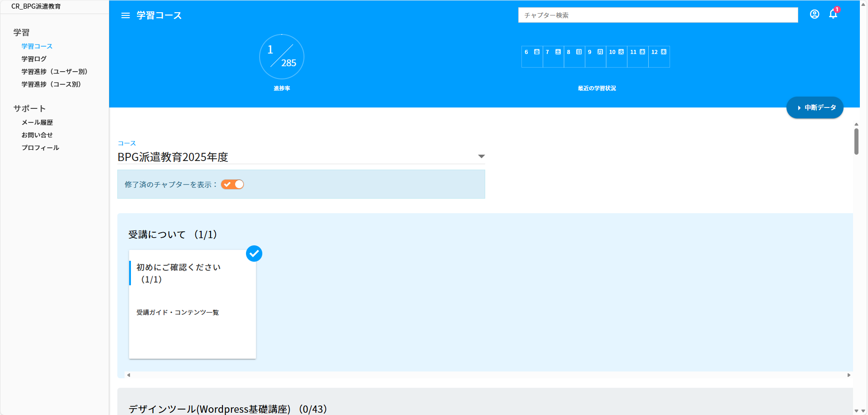This screenshot has height=415, width=868.
Task: Click the inner vertical scrollbar thumb
Action: (x=856, y=142)
